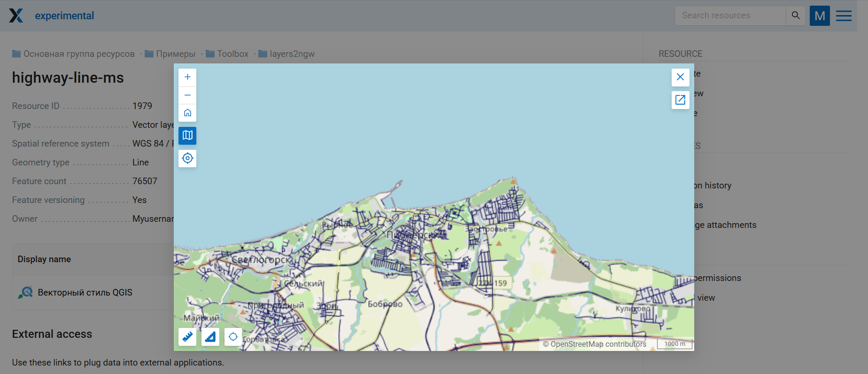
Task: Open the Векторный стиль QGIS resource
Action: point(85,292)
